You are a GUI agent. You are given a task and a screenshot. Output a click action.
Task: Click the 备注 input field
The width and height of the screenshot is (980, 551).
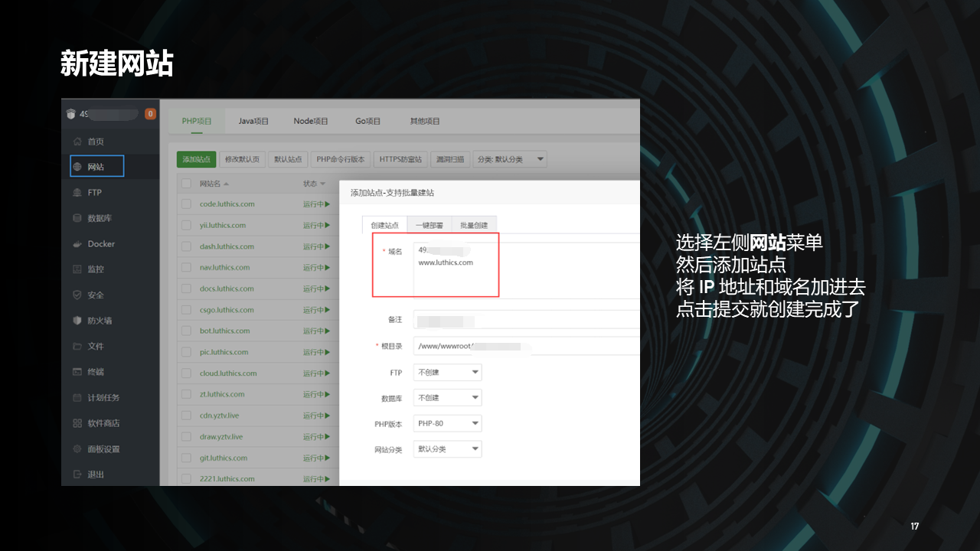tap(527, 320)
